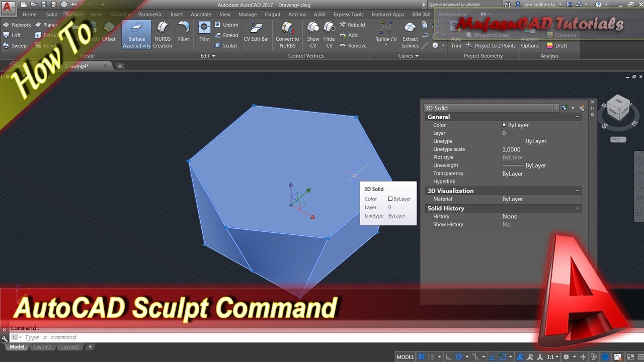The width and height of the screenshot is (644, 362).
Task: Run the Sculpt command from ribbon
Action: click(x=226, y=46)
